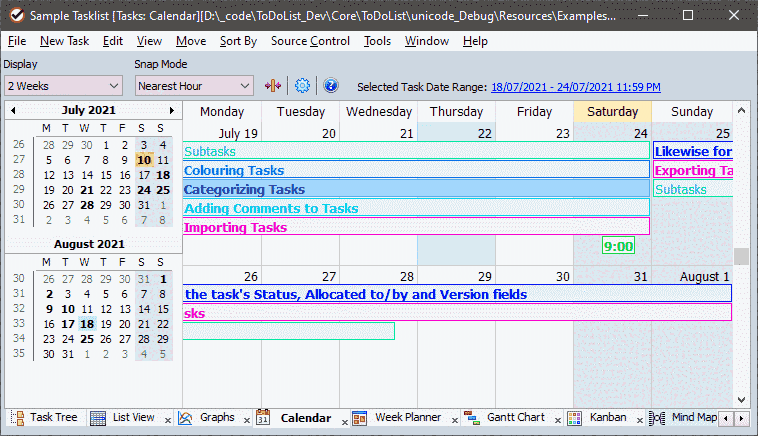Click week number 29 in July calendar
The width and height of the screenshot is (758, 436).
19,189
